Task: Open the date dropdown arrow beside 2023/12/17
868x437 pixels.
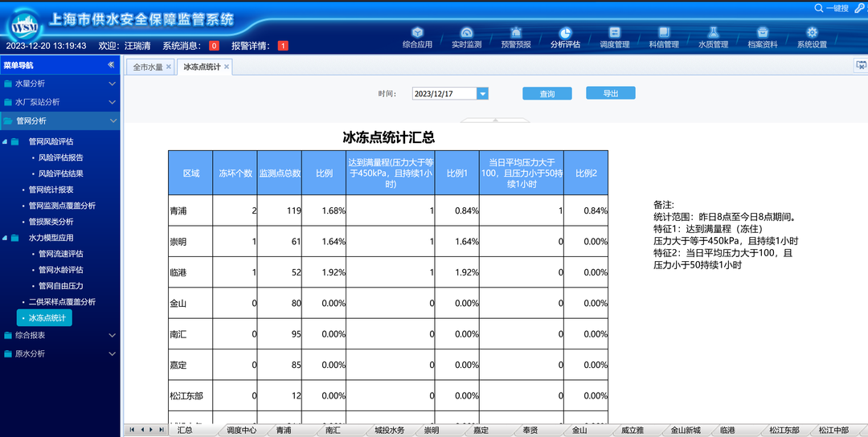Action: click(483, 93)
